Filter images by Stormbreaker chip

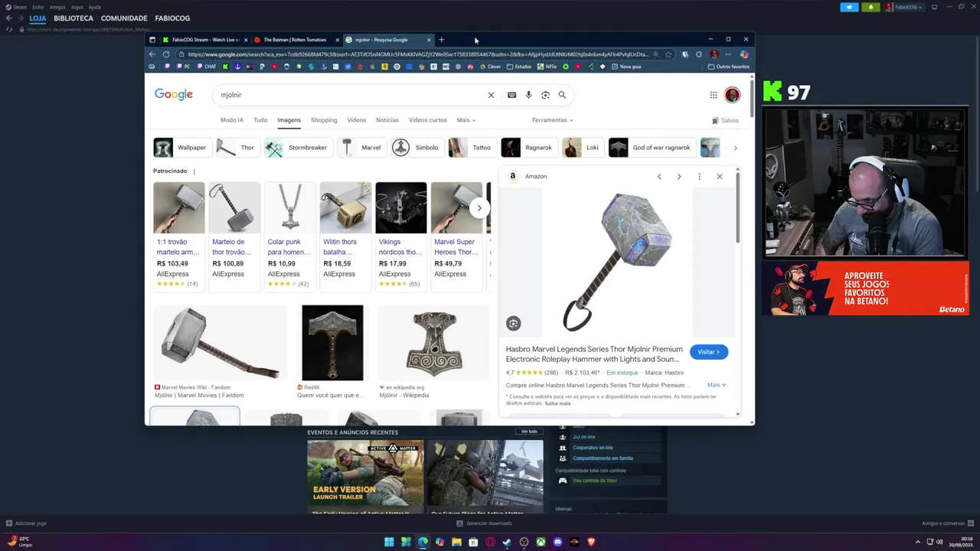[x=298, y=148]
